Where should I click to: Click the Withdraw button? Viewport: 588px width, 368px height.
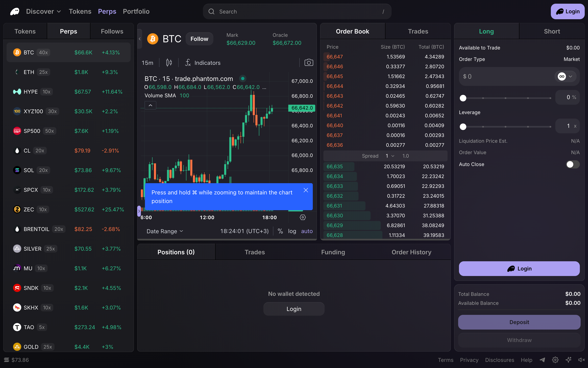(519, 340)
